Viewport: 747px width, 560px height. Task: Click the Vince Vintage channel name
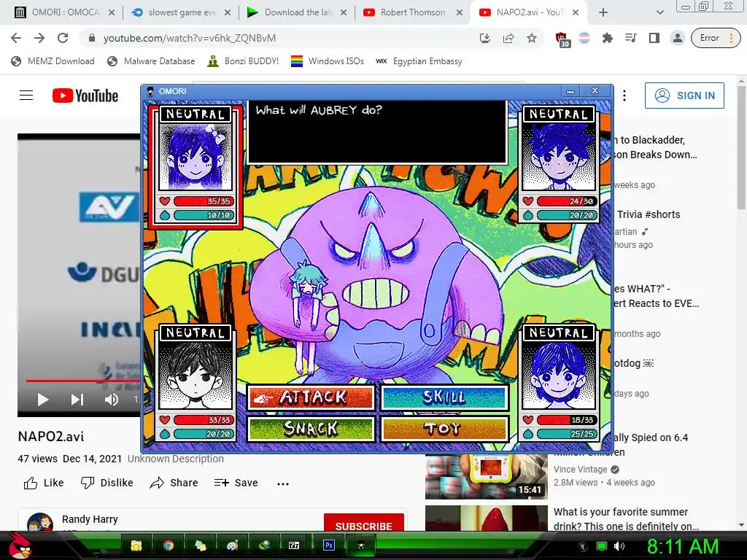coord(580,470)
